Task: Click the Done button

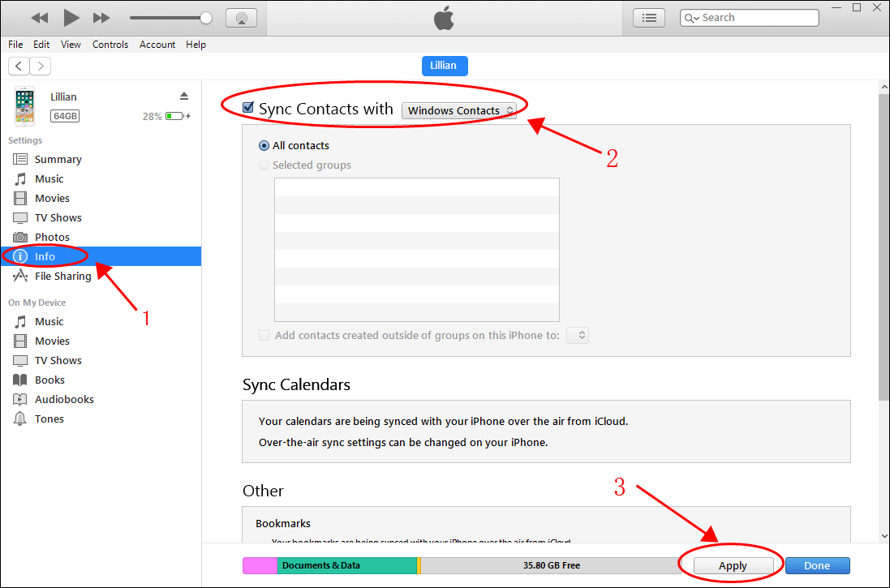Action: pos(816,565)
